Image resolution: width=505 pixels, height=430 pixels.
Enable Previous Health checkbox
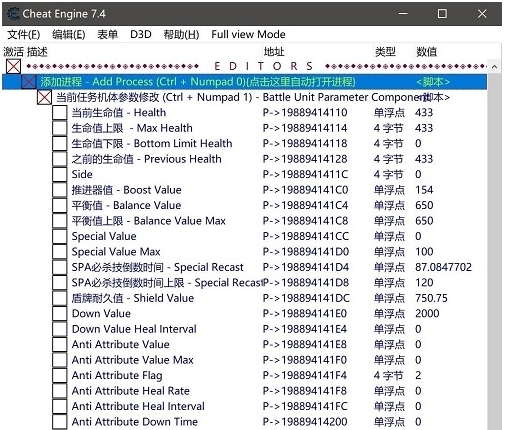tap(60, 159)
